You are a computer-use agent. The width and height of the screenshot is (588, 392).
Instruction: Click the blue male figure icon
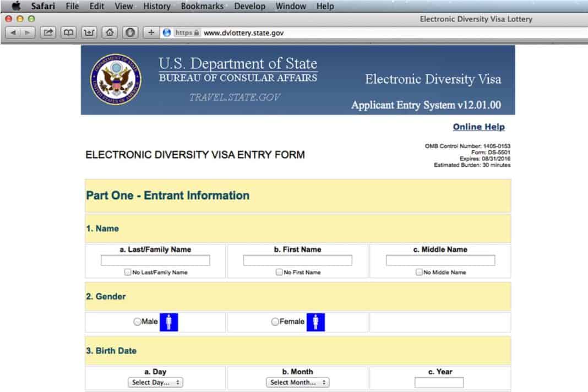169,322
